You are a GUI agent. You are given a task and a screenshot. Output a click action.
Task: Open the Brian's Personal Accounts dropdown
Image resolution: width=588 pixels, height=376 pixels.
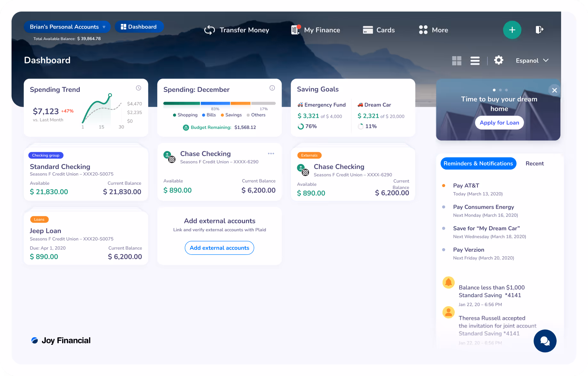(x=67, y=27)
